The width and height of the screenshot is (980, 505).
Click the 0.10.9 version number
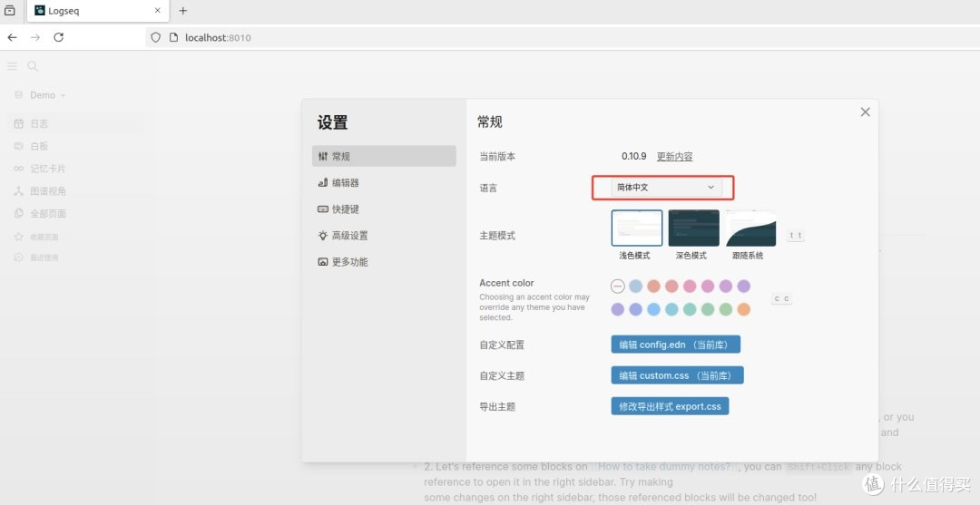pyautogui.click(x=633, y=157)
